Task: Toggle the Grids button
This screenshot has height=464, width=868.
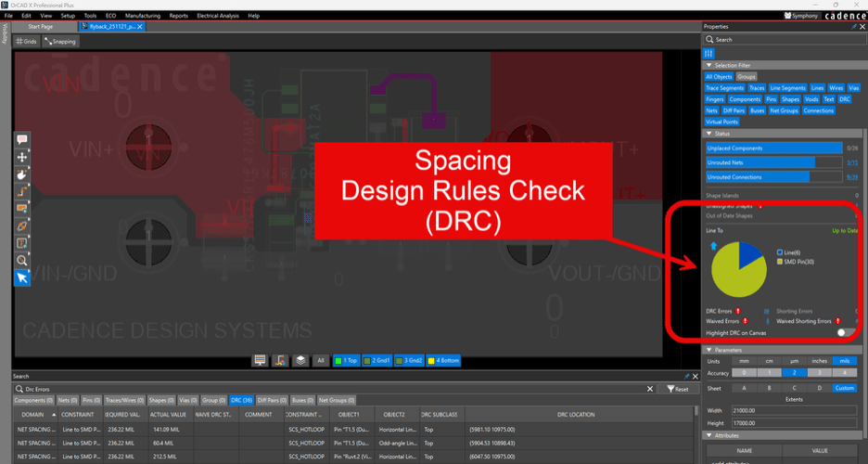Action: [27, 42]
